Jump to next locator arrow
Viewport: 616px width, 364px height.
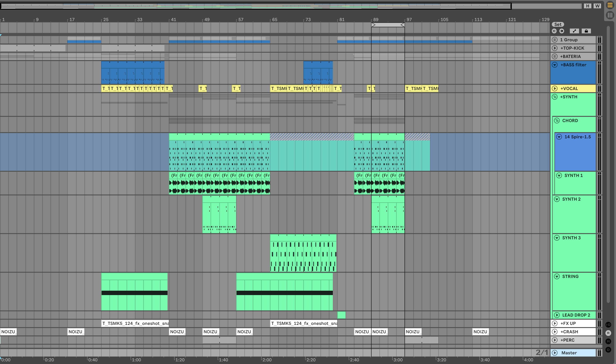562,31
